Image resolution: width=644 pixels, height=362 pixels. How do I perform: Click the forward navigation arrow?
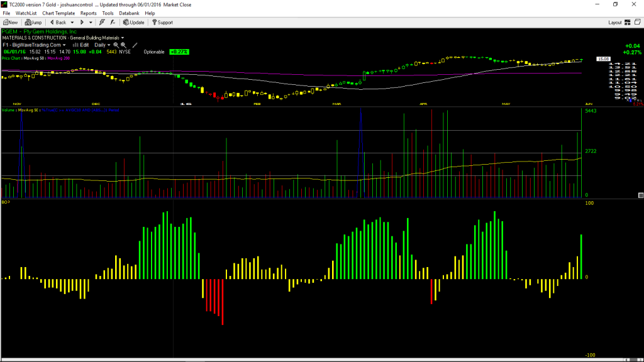(82, 23)
